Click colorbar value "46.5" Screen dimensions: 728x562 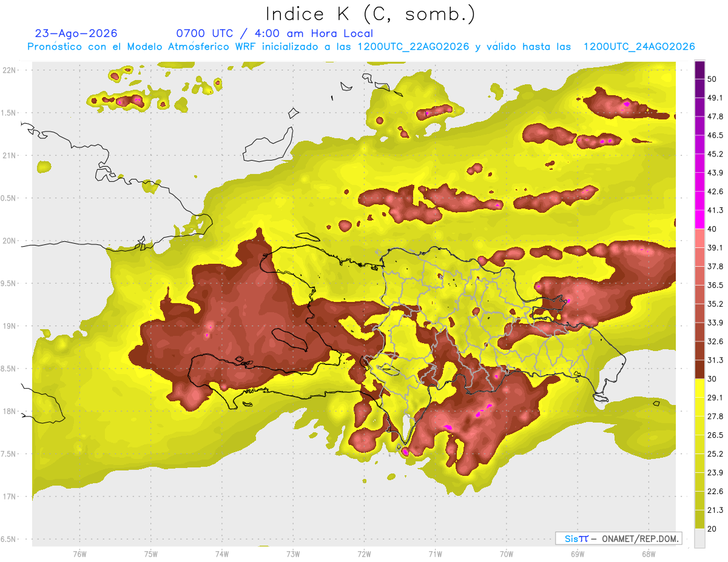pyautogui.click(x=715, y=135)
